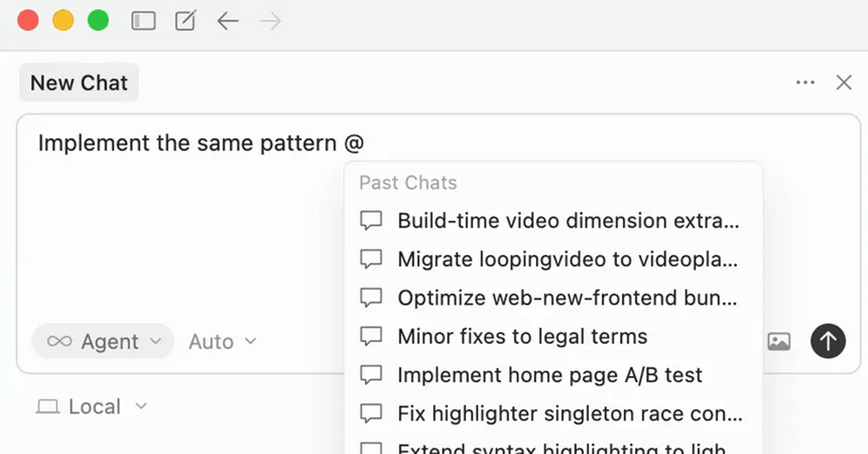Image resolution: width=868 pixels, height=454 pixels.
Task: Open the three-dot more options menu
Action: pos(805,83)
